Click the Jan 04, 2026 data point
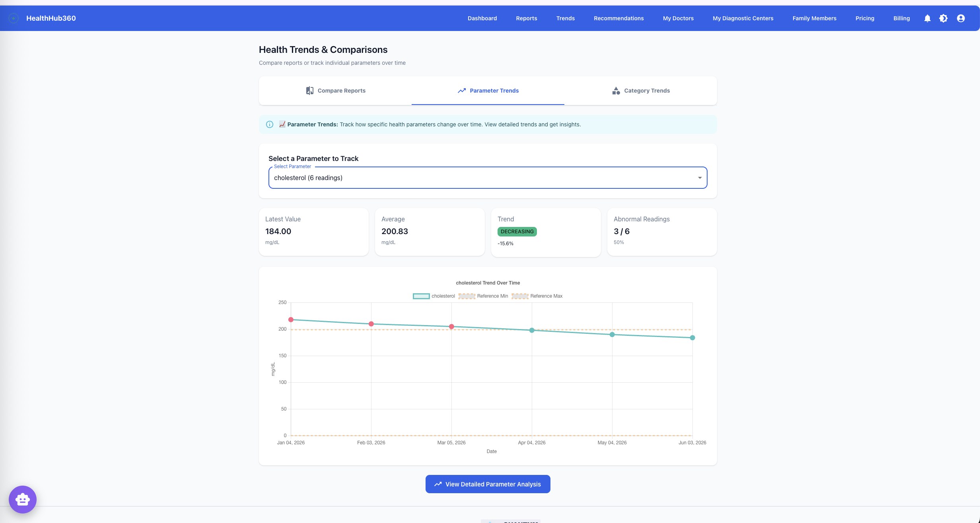This screenshot has height=523, width=980. click(x=291, y=320)
